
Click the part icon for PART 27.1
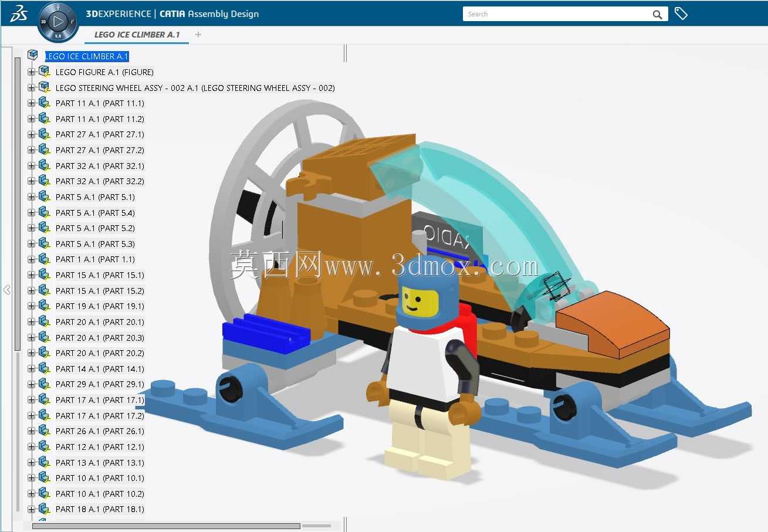tap(45, 134)
